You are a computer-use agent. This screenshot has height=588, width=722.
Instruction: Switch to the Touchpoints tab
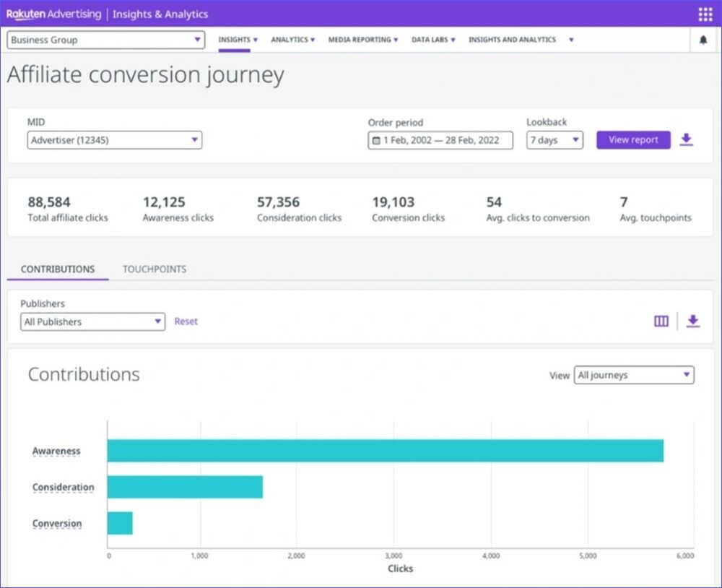[154, 269]
